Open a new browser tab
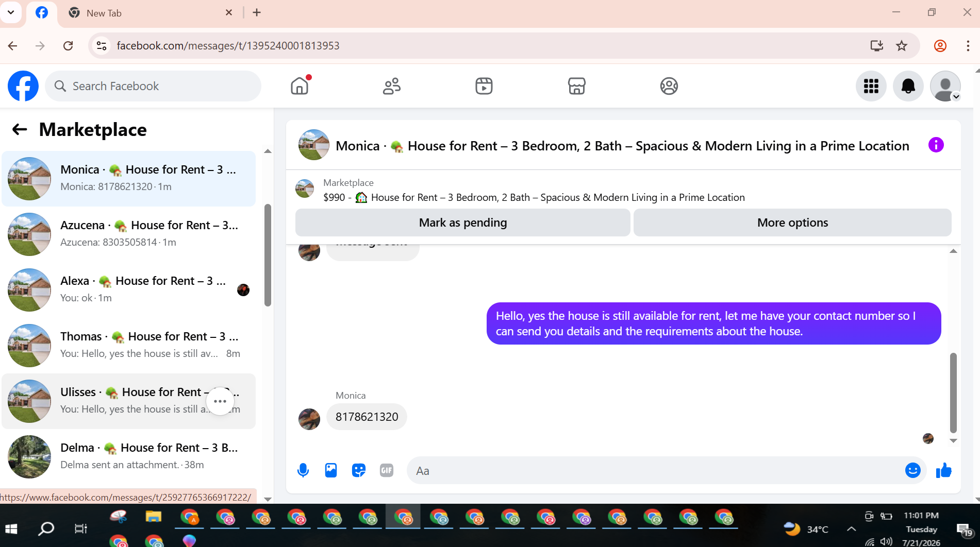Screen dimensions: 980x547 [257, 13]
